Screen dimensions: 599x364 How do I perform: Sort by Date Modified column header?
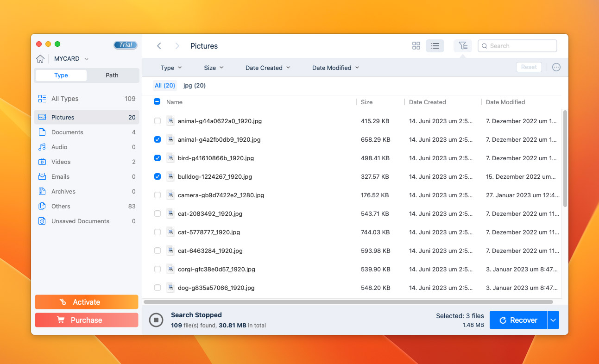coord(505,102)
